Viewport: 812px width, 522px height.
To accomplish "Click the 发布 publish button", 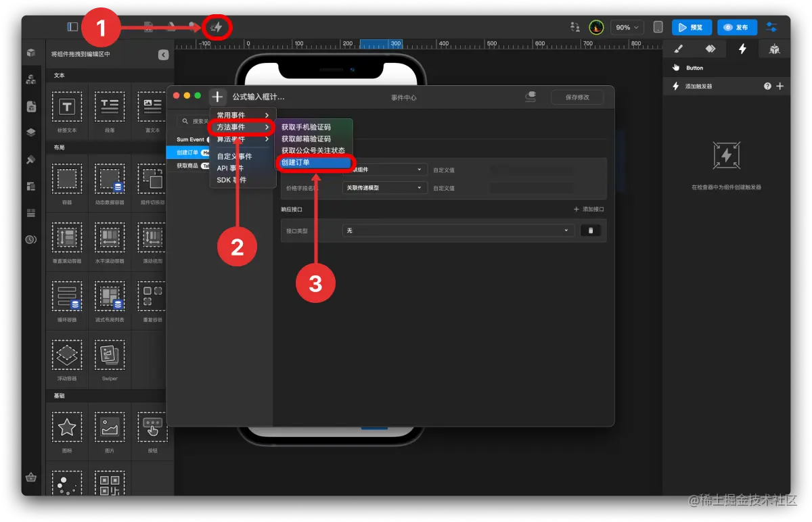I will pos(737,27).
